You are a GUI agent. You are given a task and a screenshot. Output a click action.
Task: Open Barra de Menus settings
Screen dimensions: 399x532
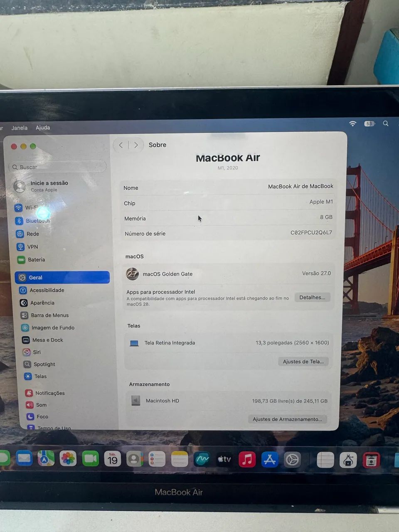[x=45, y=315]
